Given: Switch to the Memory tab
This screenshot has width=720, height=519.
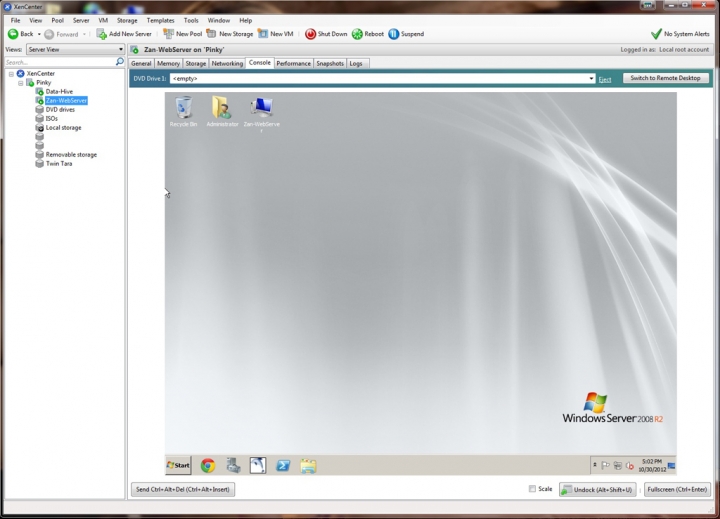Looking at the screenshot, I should [168, 64].
